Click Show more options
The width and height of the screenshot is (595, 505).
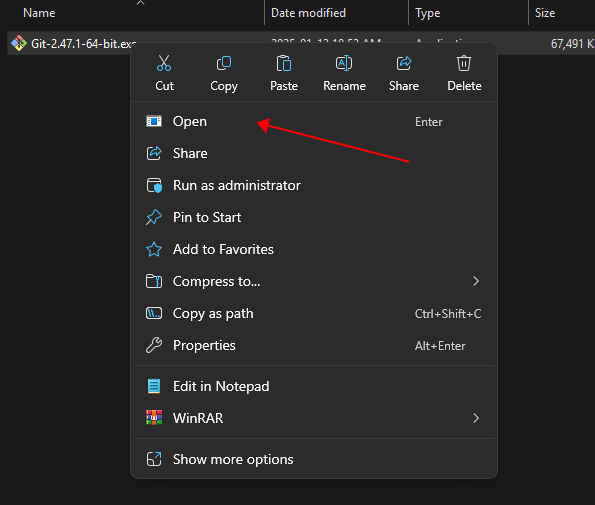[314, 459]
